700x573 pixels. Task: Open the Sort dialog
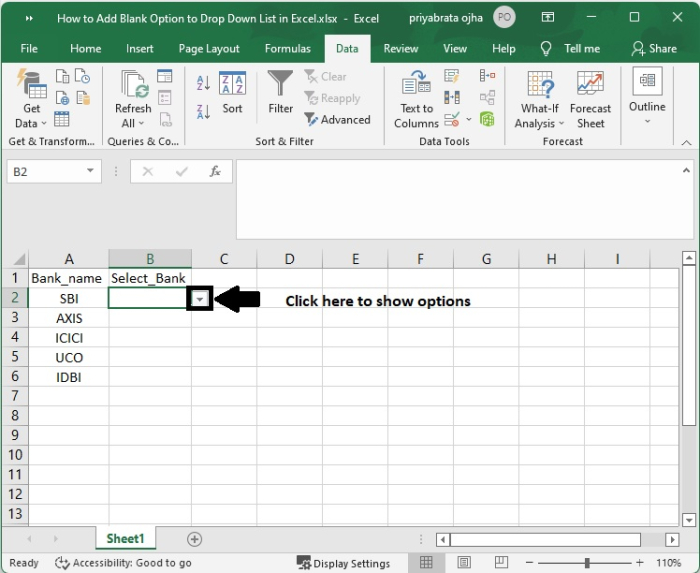pyautogui.click(x=232, y=92)
